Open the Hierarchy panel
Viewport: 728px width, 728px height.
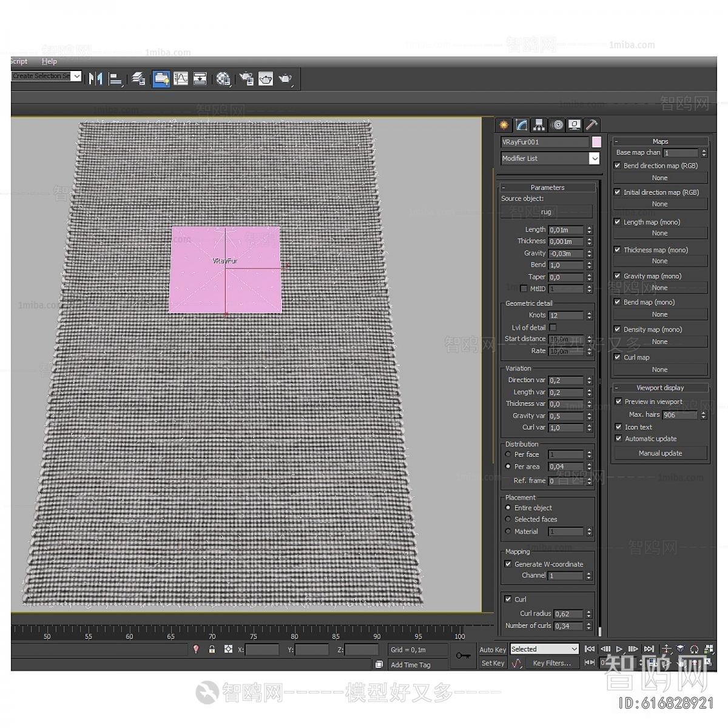tap(539, 125)
